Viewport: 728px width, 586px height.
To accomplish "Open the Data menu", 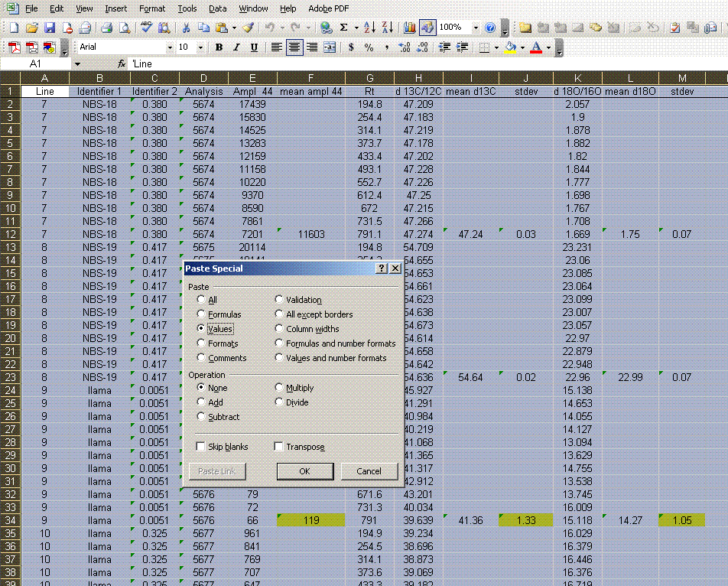I will (217, 8).
